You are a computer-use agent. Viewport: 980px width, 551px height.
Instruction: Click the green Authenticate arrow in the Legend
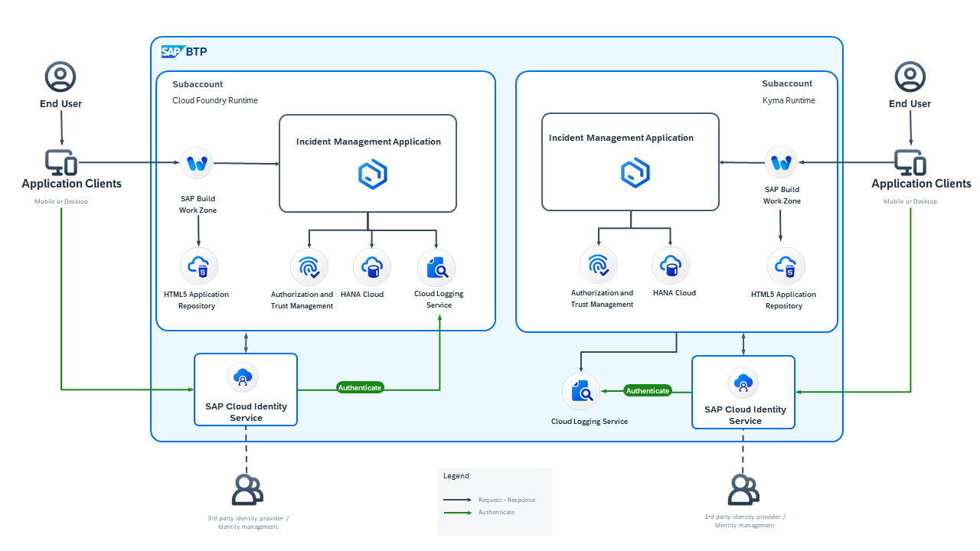[x=458, y=512]
